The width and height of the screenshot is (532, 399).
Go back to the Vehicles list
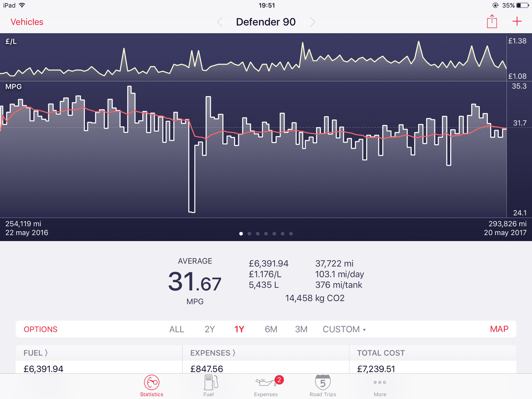click(x=27, y=22)
